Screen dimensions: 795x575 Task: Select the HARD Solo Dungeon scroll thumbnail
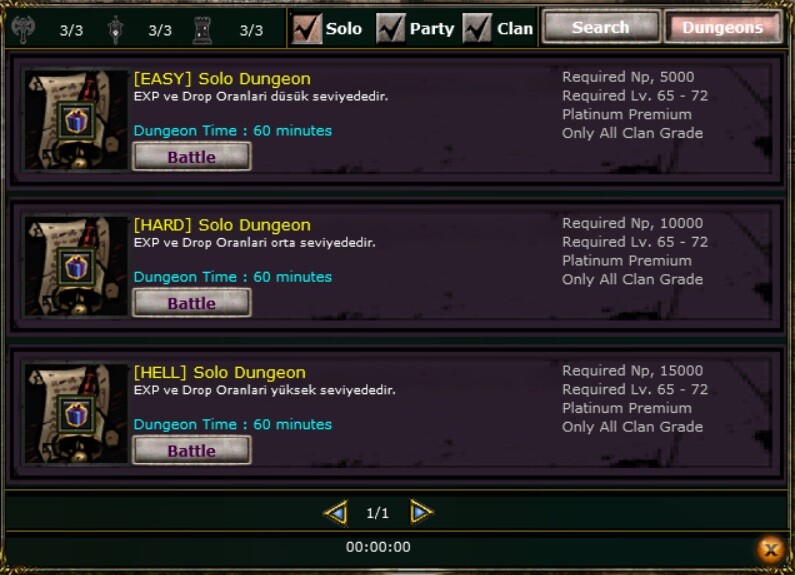pos(76,267)
